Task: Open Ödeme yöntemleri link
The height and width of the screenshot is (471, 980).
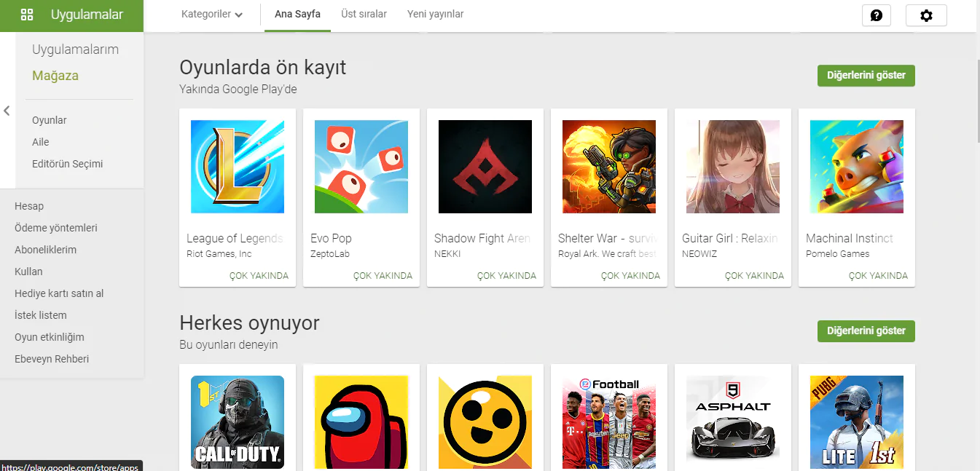Action: coord(56,228)
